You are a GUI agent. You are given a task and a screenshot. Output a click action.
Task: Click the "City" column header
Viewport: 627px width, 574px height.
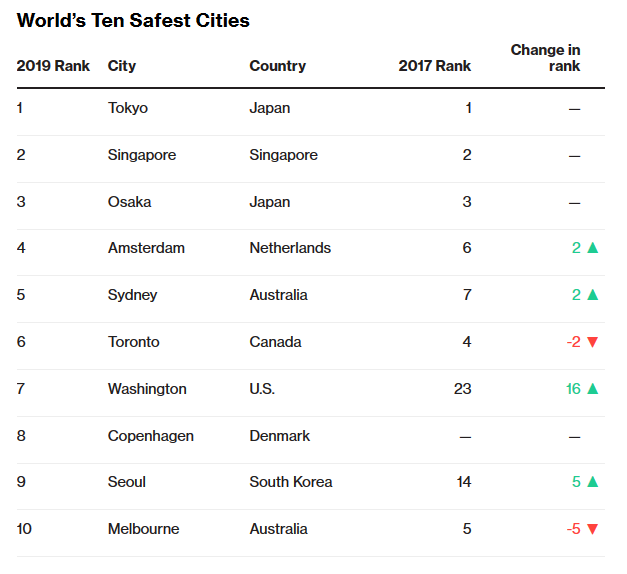(x=122, y=66)
